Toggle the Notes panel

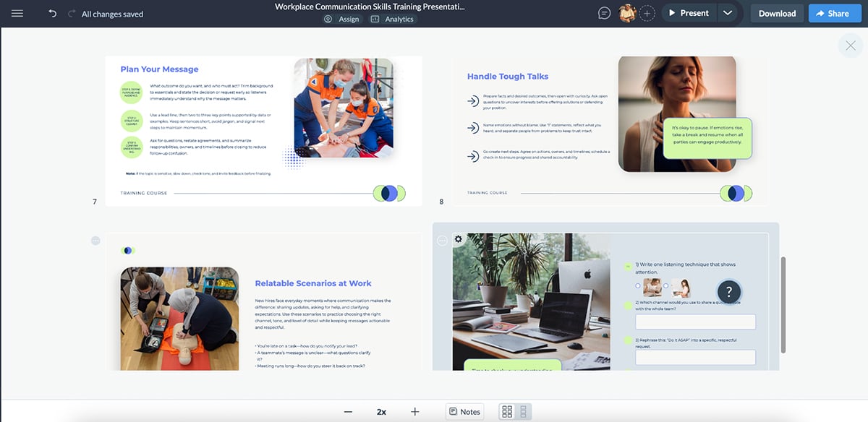coord(464,411)
